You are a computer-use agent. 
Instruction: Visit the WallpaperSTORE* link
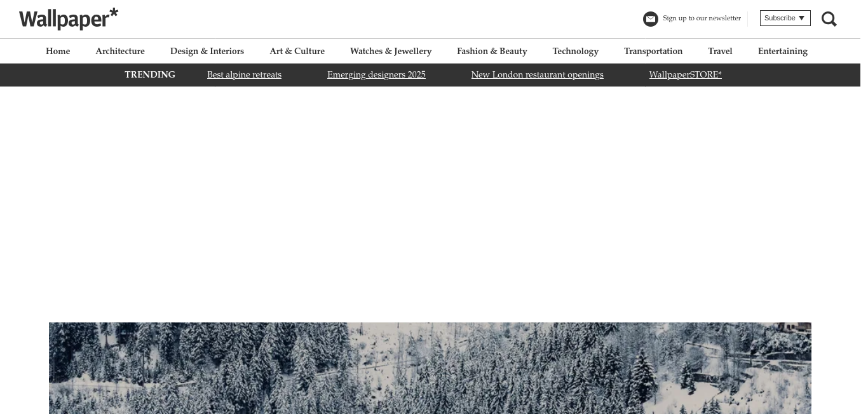pyautogui.click(x=685, y=74)
